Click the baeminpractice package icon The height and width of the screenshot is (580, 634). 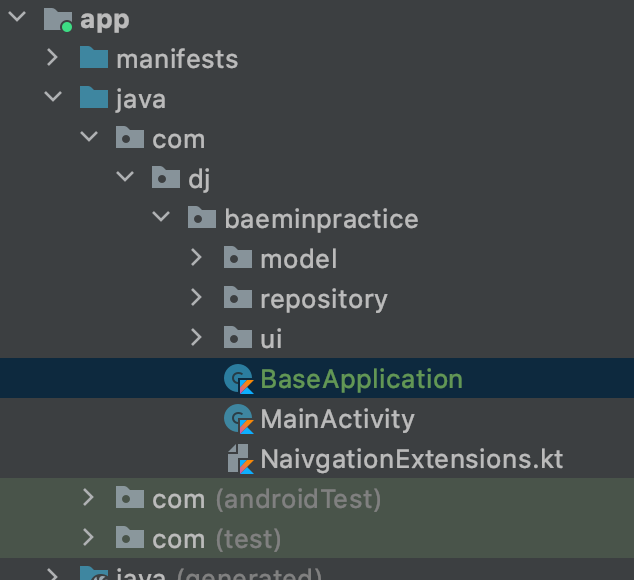pos(202,218)
